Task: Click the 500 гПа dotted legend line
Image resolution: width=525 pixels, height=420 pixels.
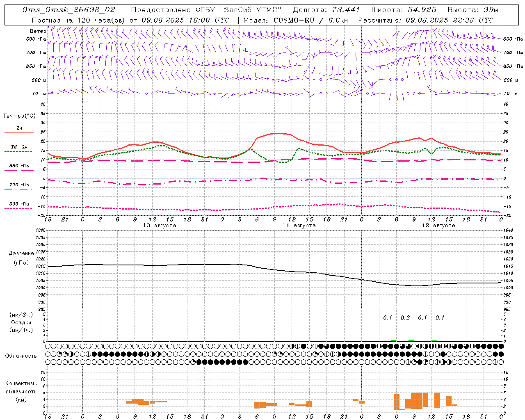Action: point(19,208)
